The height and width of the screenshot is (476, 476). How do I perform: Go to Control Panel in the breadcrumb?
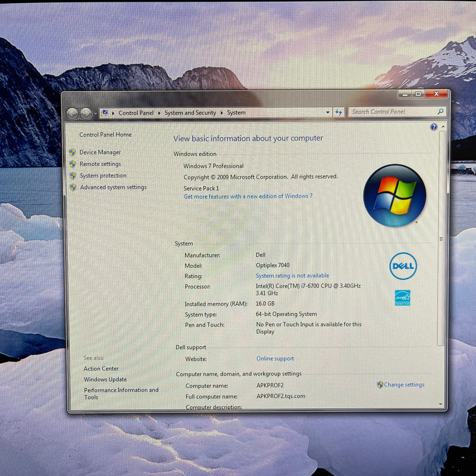coord(136,112)
